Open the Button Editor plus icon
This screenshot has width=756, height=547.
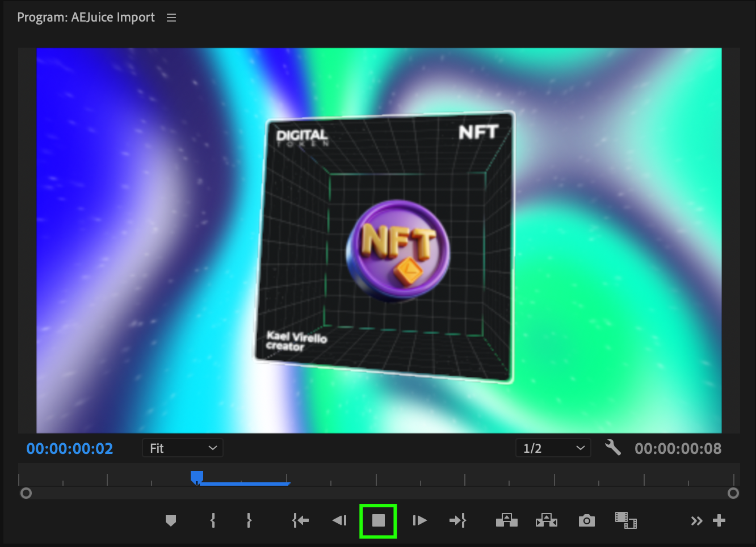tap(719, 520)
